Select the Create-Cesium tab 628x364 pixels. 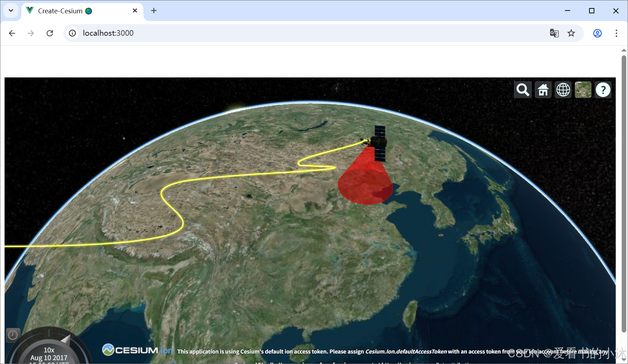(x=82, y=11)
